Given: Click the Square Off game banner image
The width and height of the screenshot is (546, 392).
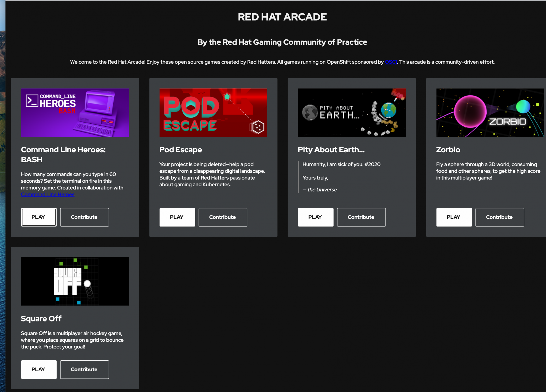Looking at the screenshot, I should pyautogui.click(x=75, y=281).
